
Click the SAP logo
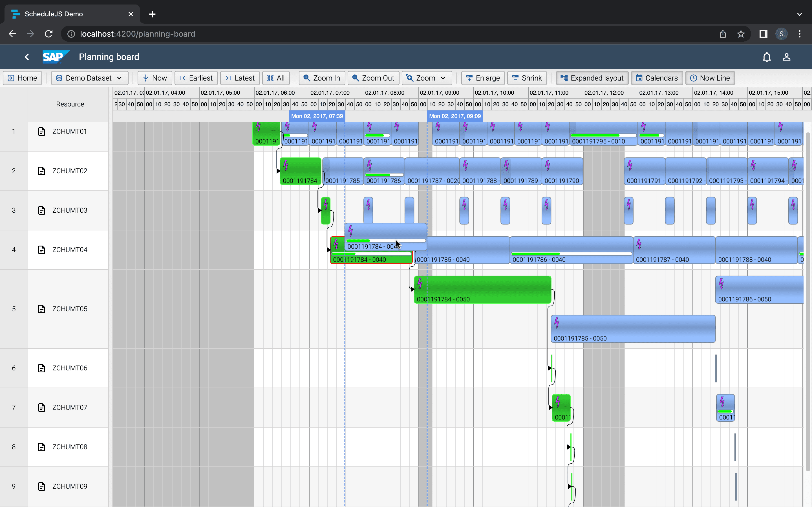[56, 57]
